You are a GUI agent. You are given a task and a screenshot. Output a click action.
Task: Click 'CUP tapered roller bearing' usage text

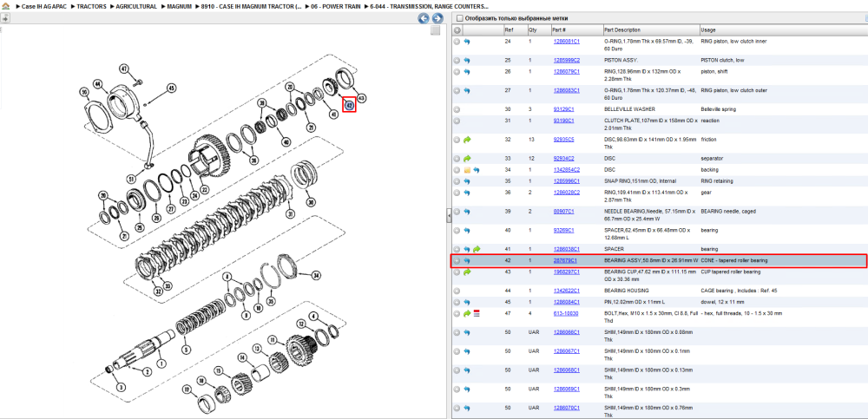pyautogui.click(x=731, y=272)
